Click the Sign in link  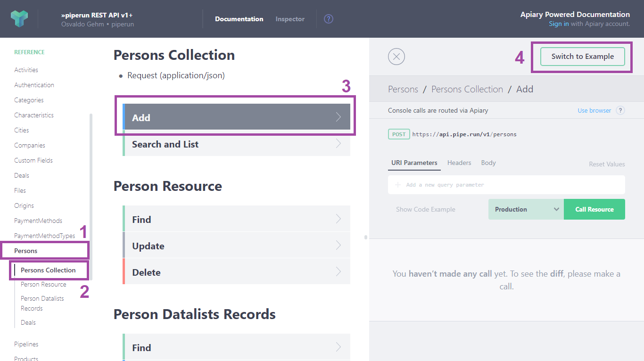tap(559, 24)
